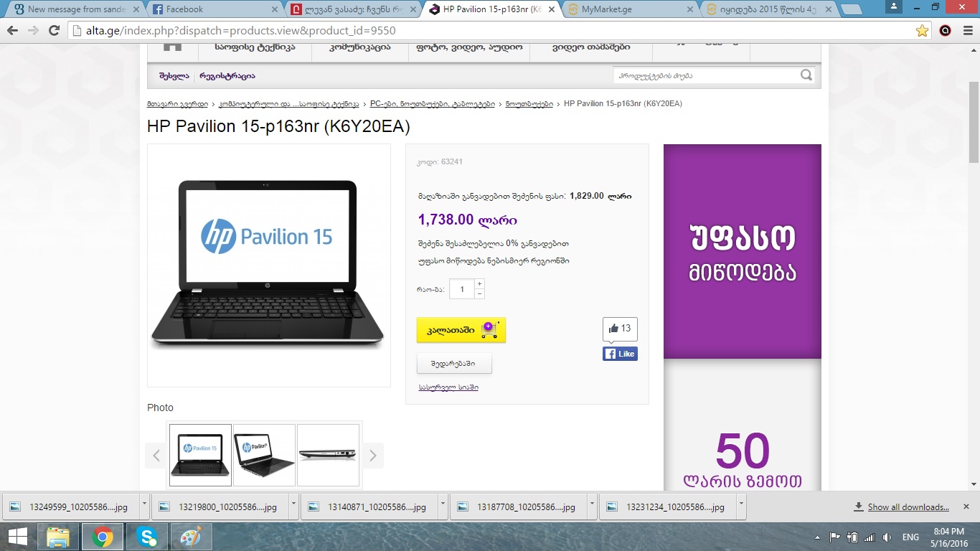Open dropdown for 13249599_10205586 download
This screenshot has width=980, height=551.
point(144,505)
